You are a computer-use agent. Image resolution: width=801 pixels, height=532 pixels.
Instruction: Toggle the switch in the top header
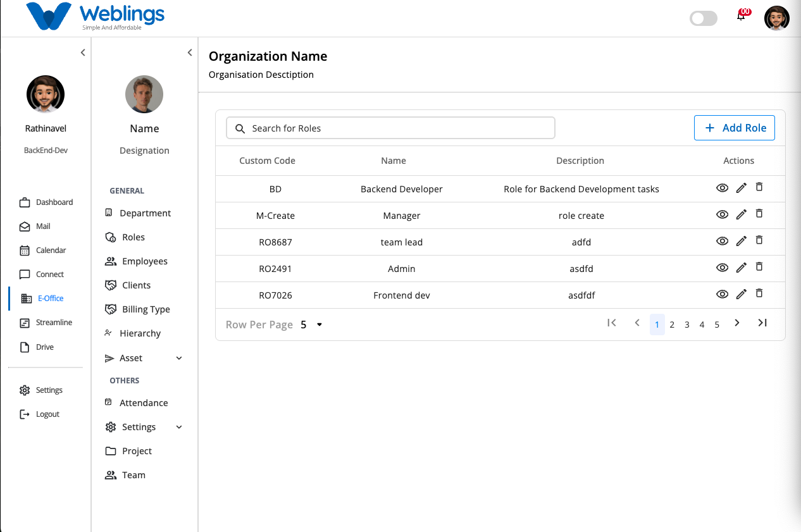[704, 18]
